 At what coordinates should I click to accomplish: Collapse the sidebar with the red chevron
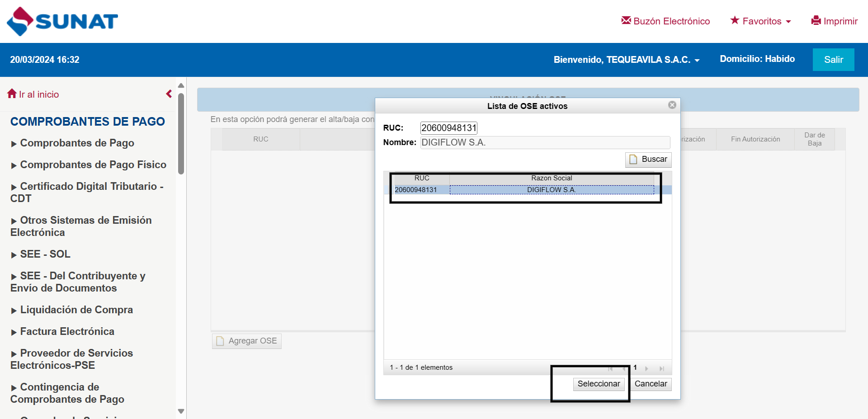point(169,94)
